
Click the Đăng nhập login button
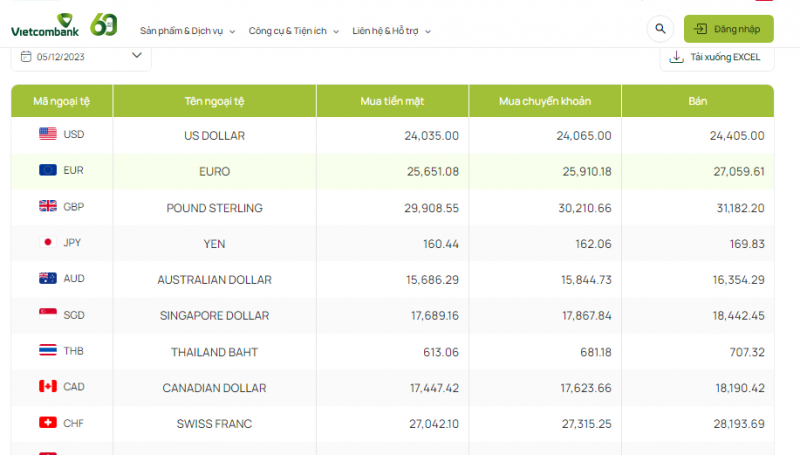coord(728,29)
